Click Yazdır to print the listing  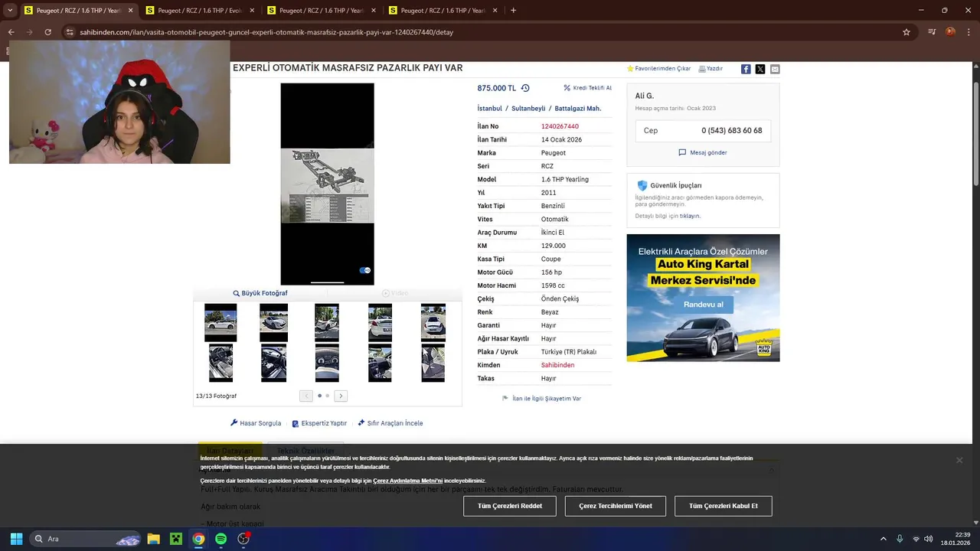pos(710,69)
